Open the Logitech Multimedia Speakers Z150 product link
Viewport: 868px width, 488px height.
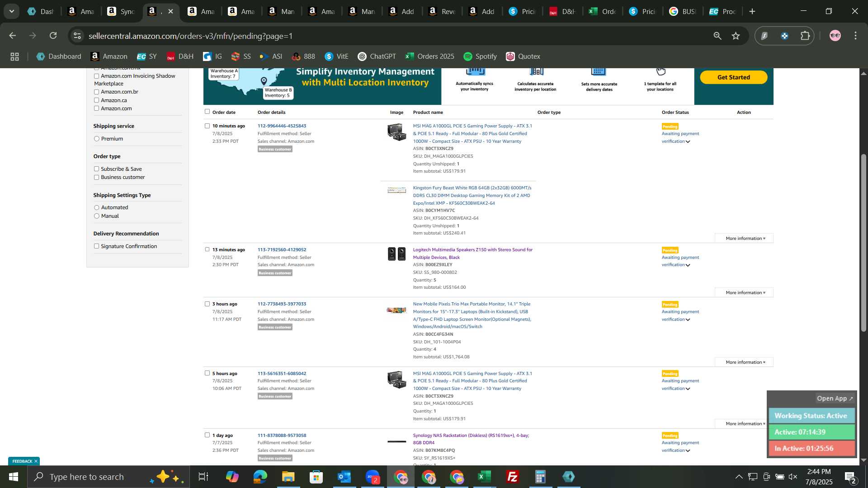click(472, 253)
